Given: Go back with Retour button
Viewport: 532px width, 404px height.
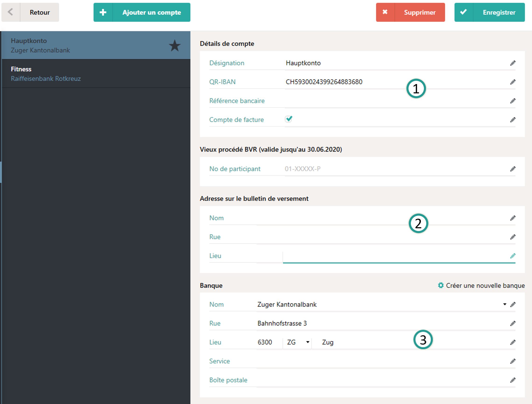Looking at the screenshot, I should [30, 12].
